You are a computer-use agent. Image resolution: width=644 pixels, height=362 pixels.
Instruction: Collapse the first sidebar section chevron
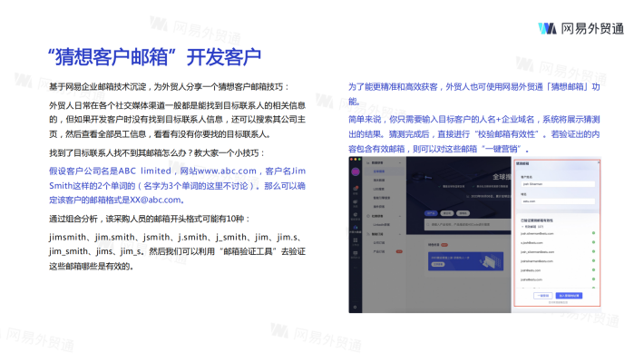[x=400, y=162]
